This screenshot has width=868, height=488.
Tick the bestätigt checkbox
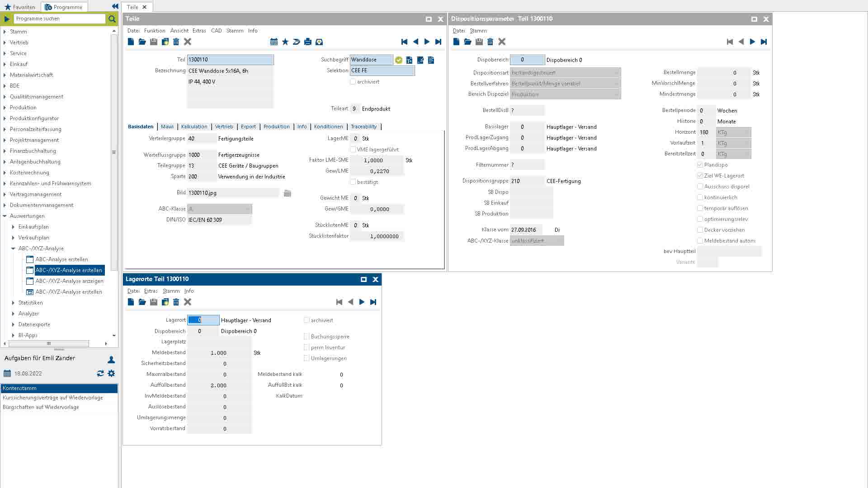click(353, 182)
